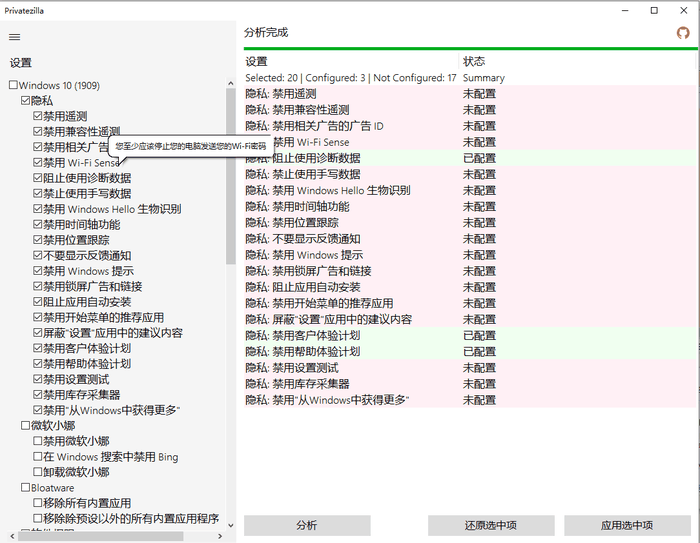Click settings tree scroll down arrow

(x=230, y=526)
